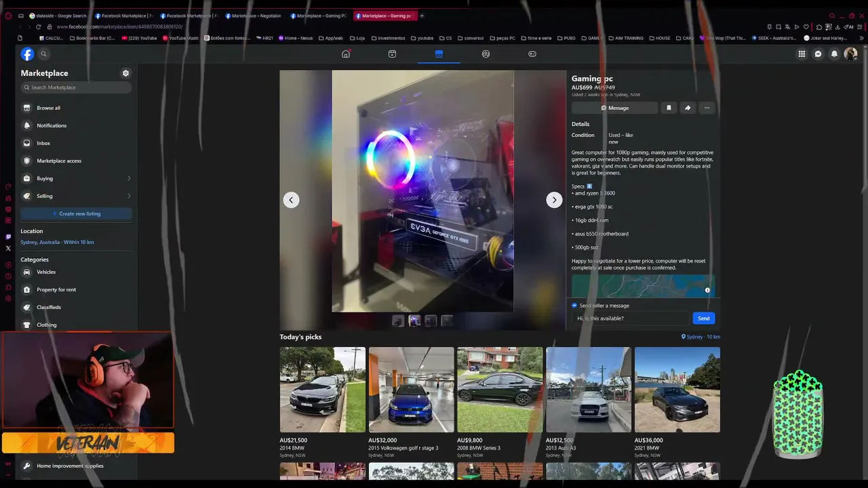Open the Investimentos bookmarks folder
This screenshot has width=868, height=488.
388,38
